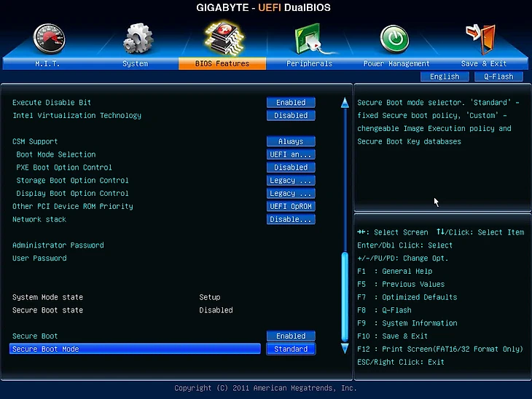Viewport: 532px width, 399px height.
Task: Click the BIOS Features chip icon
Action: click(224, 38)
